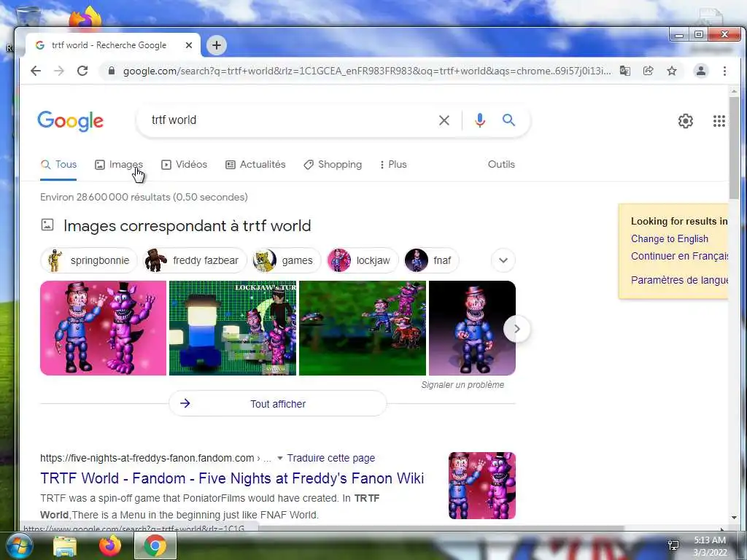The width and height of the screenshot is (747, 560).
Task: Click the share page icon in address bar
Action: 648,71
